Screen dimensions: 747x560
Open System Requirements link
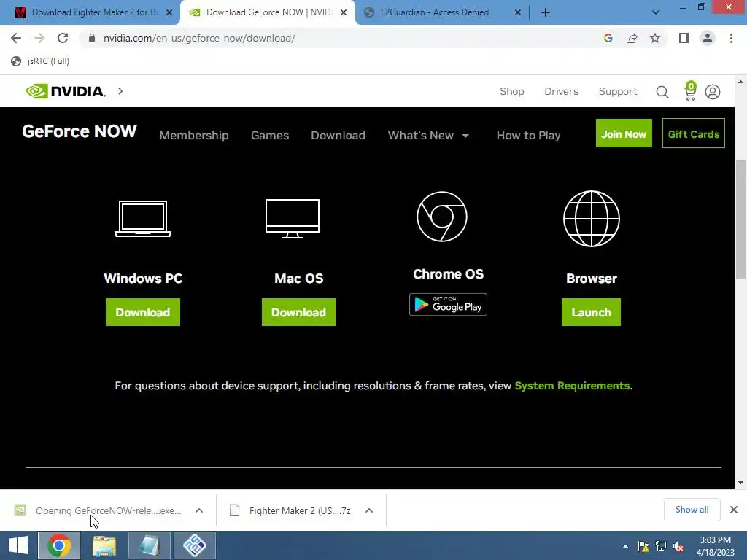572,386
